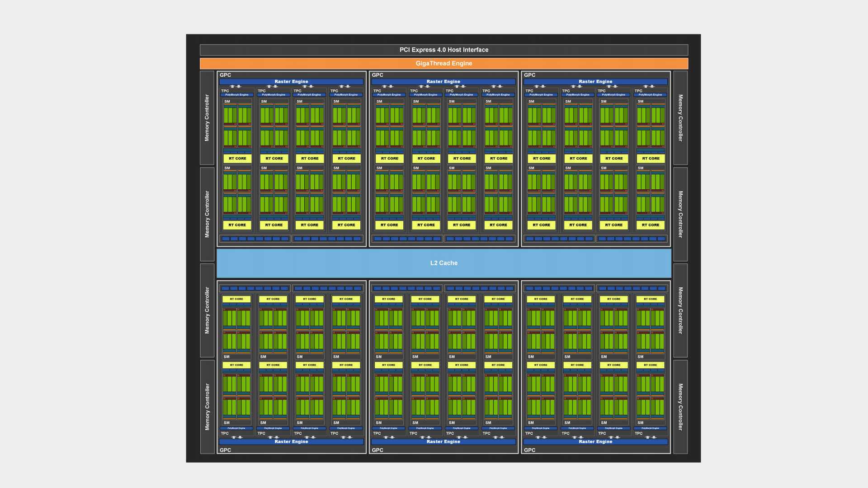This screenshot has height=488, width=868.
Task: Click the GPC label of the lower-left cluster
Action: [225, 450]
